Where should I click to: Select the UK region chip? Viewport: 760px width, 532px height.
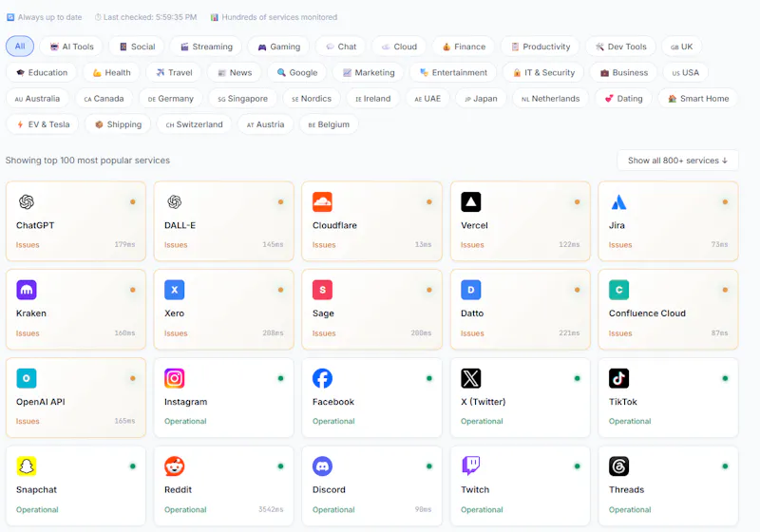[681, 47]
